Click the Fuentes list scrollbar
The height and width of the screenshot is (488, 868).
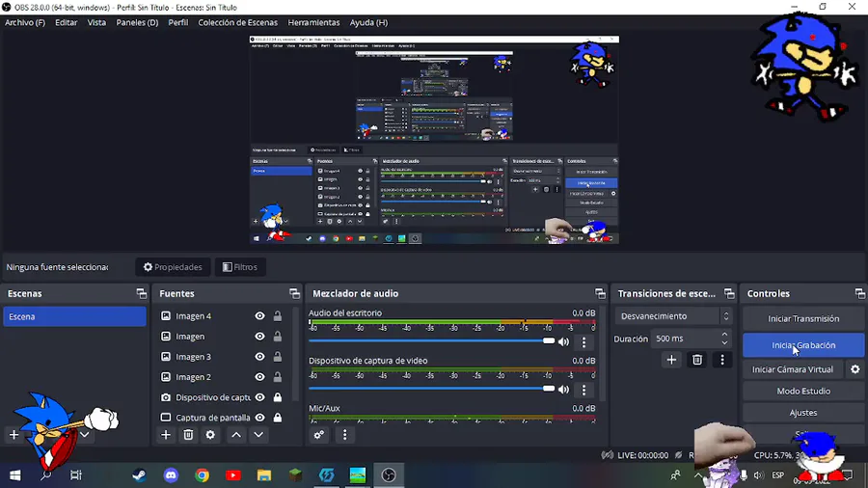295,354
